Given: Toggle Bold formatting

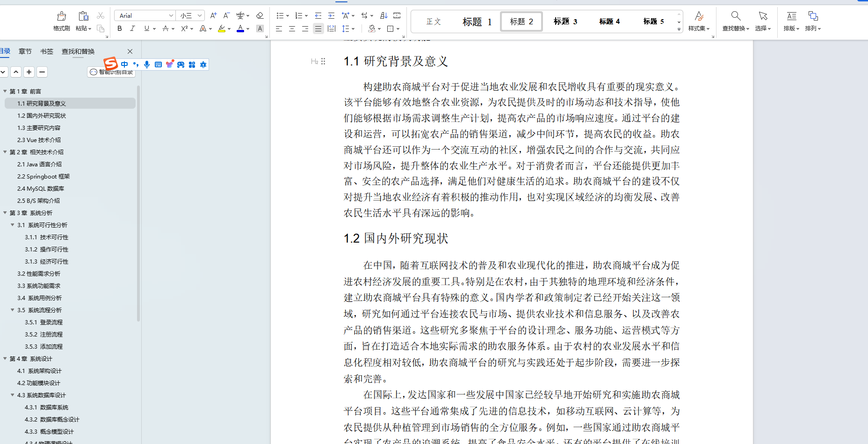Looking at the screenshot, I should (120, 29).
